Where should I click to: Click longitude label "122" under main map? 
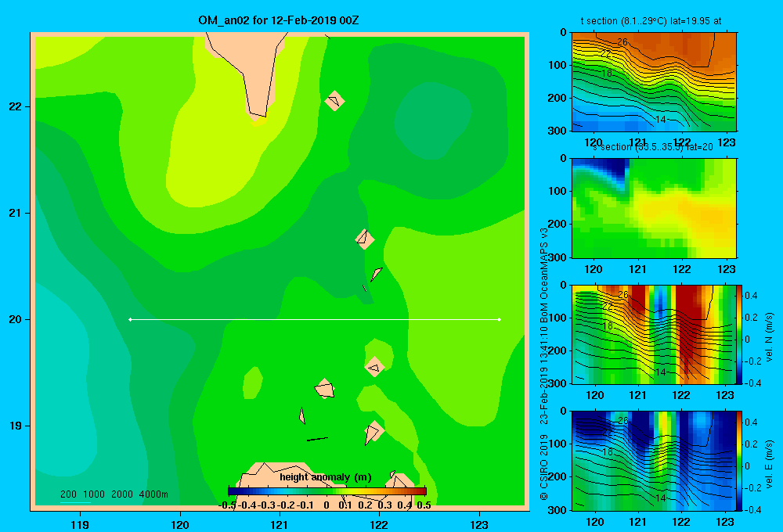pos(379,524)
